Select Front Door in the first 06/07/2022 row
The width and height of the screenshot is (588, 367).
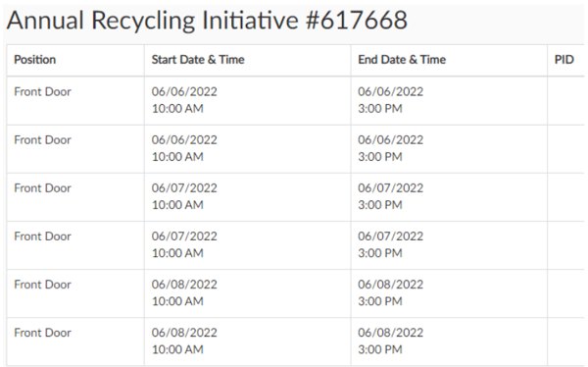42,188
